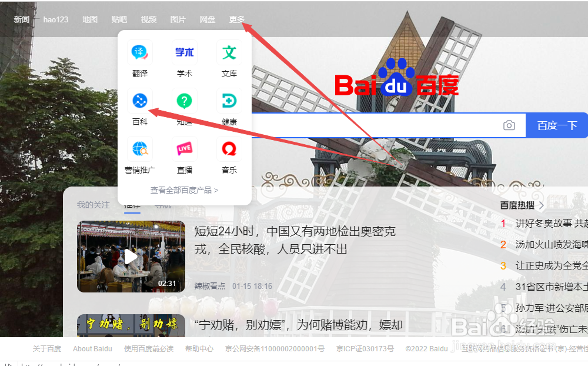Open the 贴吧 navigation link
The height and width of the screenshot is (366, 588).
click(119, 19)
